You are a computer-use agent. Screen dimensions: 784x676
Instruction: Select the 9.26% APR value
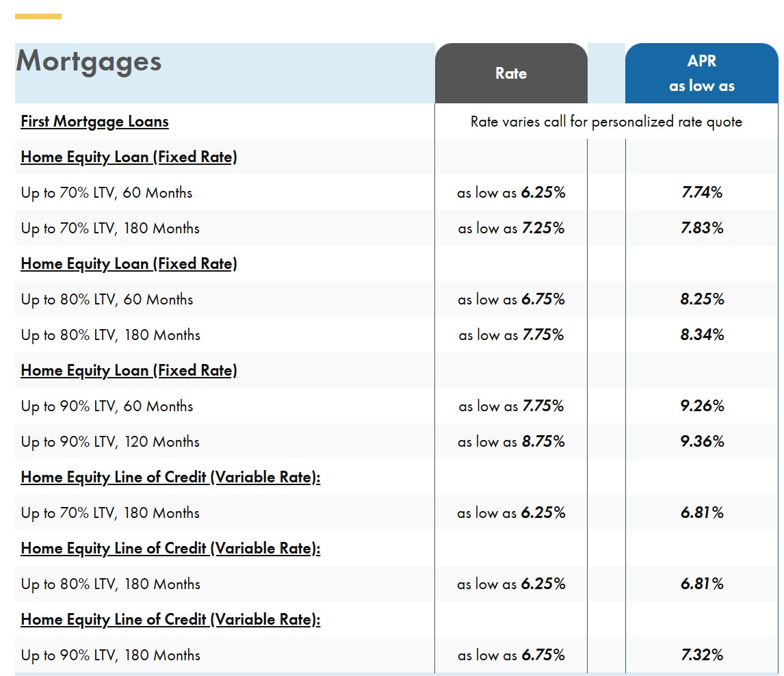point(702,406)
